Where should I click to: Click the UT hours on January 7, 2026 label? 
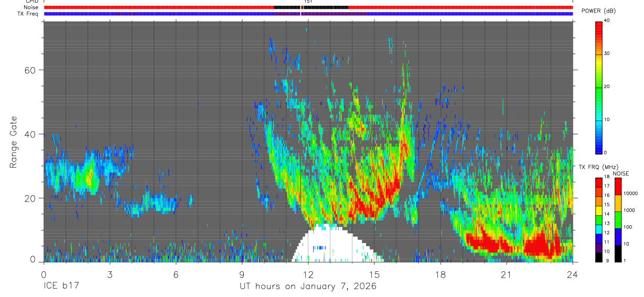point(308,287)
